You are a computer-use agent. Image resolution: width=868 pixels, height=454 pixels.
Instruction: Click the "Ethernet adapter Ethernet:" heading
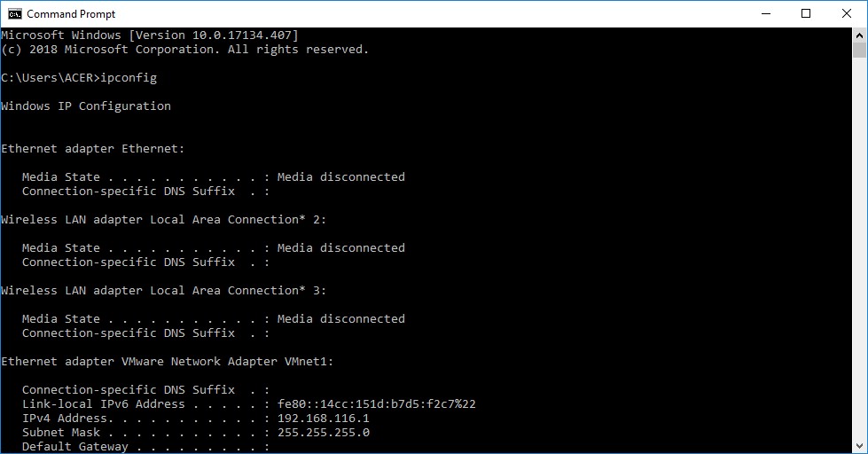[x=92, y=149]
